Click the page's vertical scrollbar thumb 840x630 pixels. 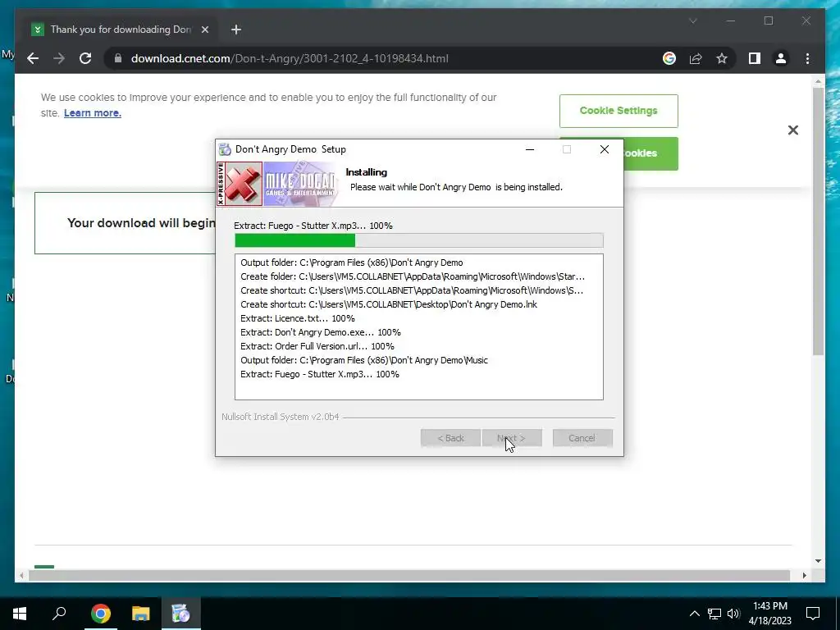(x=818, y=221)
